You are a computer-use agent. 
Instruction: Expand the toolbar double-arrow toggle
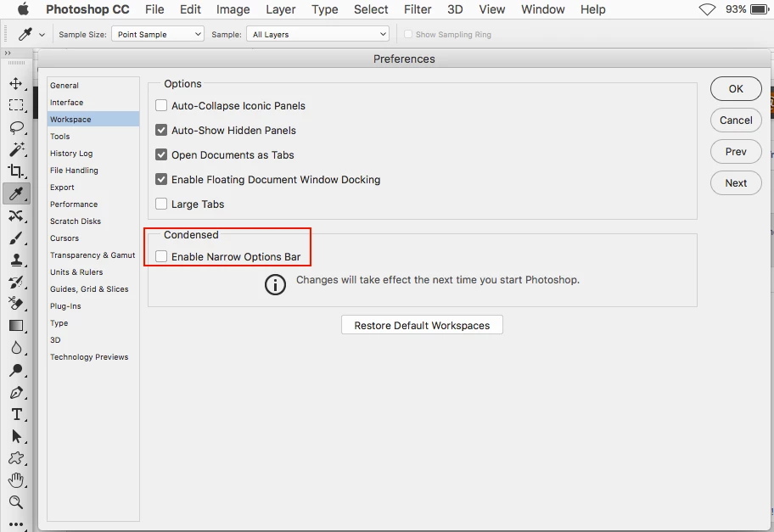(8, 53)
